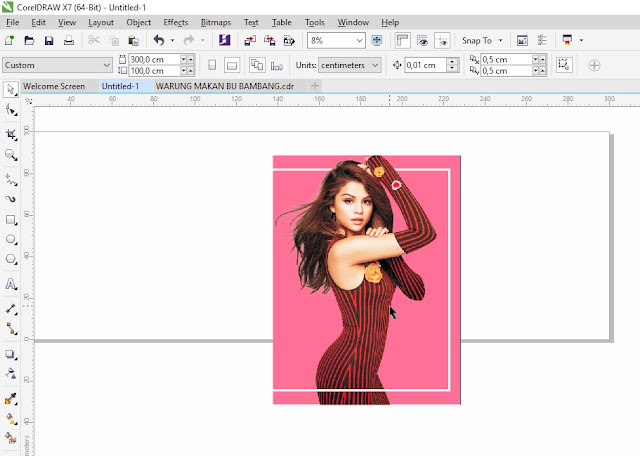Open Corel Connect search content icon
Image resolution: width=640 pixels, height=456 pixels.
(224, 40)
